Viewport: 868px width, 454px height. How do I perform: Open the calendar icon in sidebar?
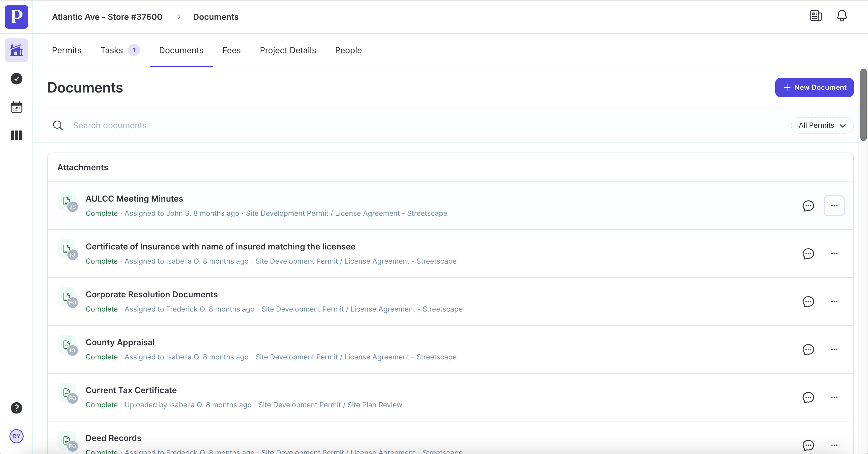point(16,107)
